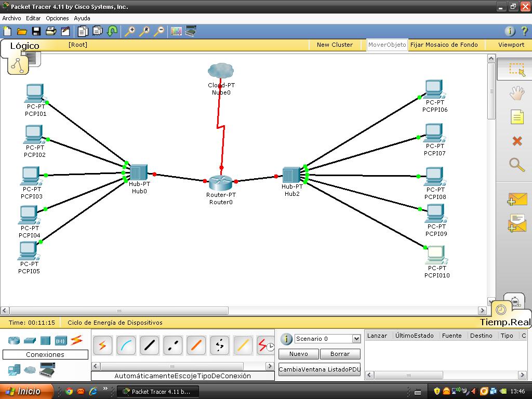
Task: Open the Activity Wizard icon
Action: click(x=65, y=31)
